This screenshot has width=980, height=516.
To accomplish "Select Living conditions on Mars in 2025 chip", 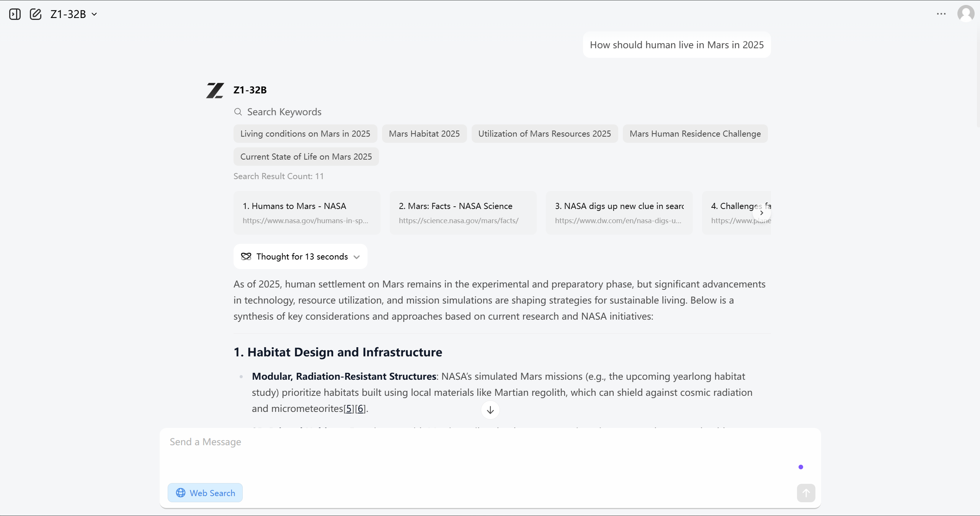I will point(305,134).
